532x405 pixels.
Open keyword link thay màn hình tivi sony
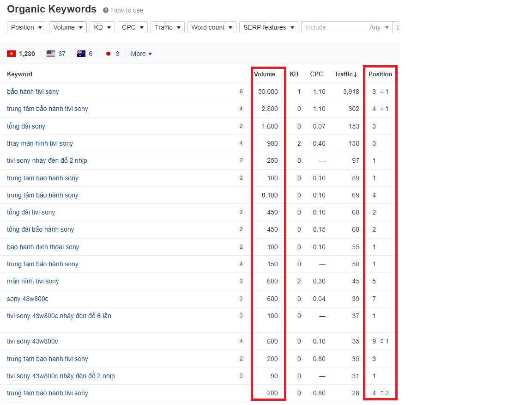(40, 143)
